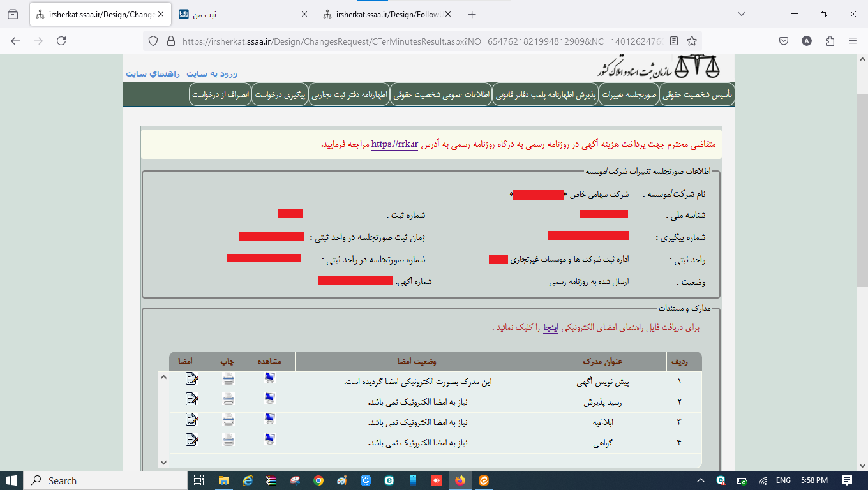Print the گواهی document
Image resolution: width=868 pixels, height=490 pixels.
point(228,440)
